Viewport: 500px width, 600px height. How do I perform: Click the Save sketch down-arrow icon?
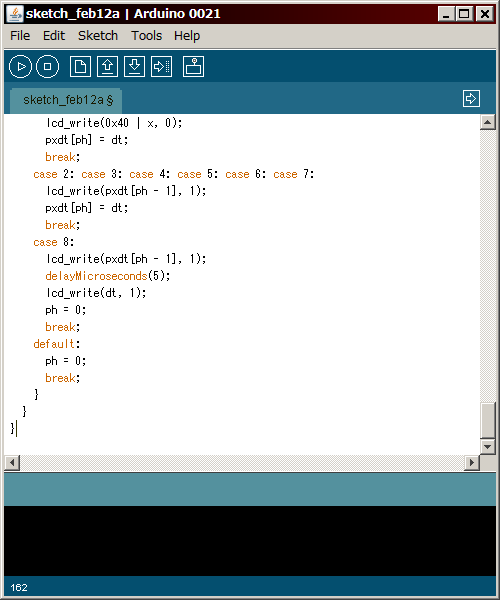pos(134,67)
